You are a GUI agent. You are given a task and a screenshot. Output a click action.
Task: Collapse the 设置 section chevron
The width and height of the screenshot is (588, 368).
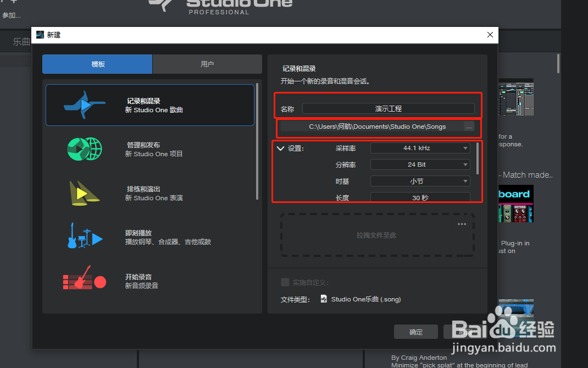coord(280,149)
